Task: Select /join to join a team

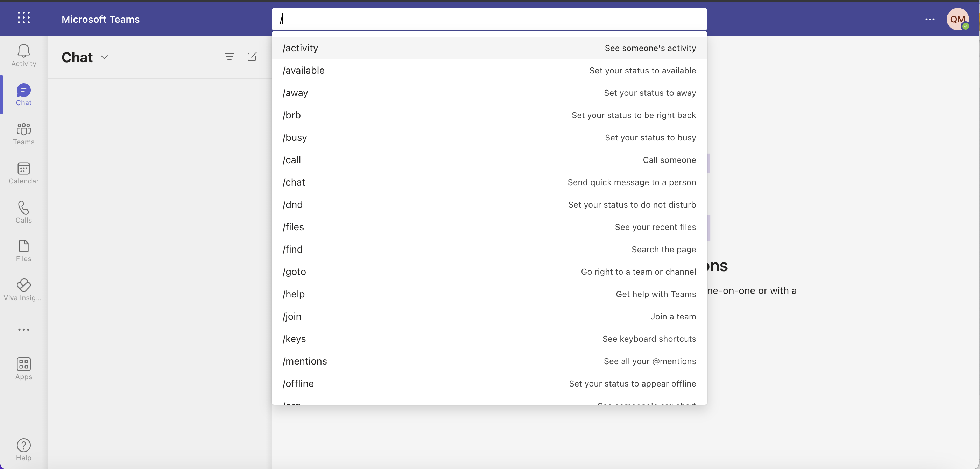Action: (x=489, y=316)
